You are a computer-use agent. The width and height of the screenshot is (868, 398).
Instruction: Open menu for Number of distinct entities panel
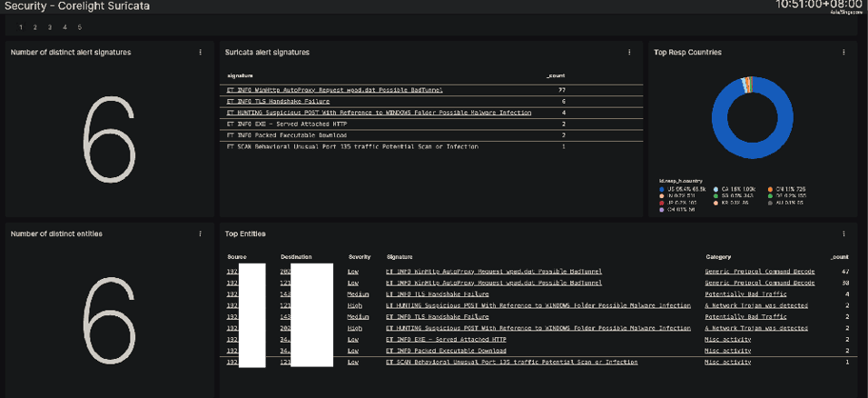201,234
